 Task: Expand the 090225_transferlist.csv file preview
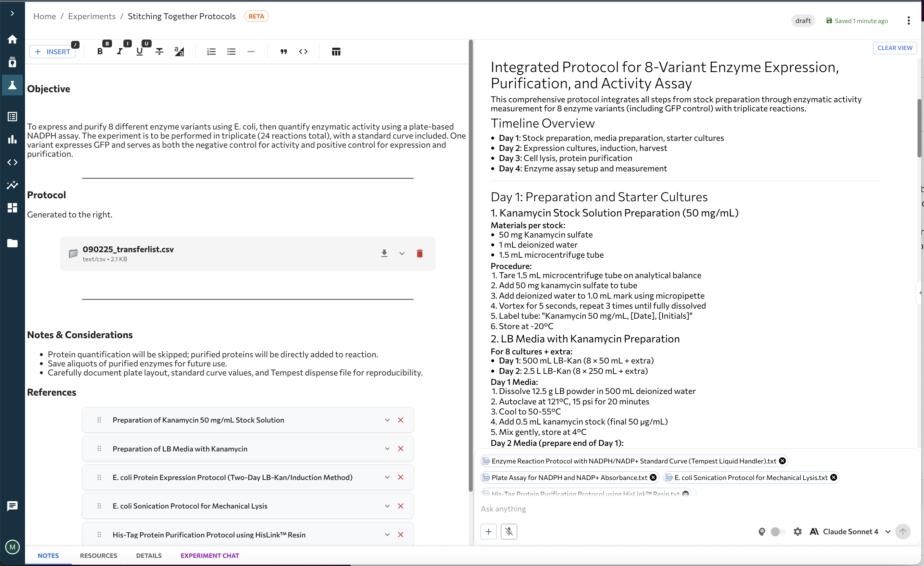click(402, 254)
